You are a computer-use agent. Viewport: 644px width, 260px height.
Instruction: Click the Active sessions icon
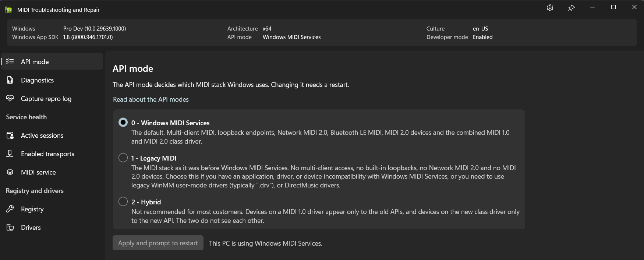[10, 135]
